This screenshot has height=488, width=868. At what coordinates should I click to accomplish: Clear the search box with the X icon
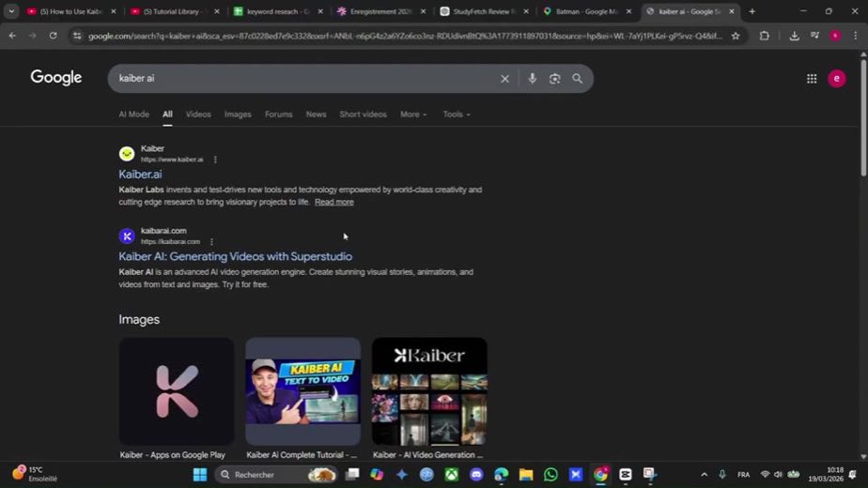tap(504, 79)
